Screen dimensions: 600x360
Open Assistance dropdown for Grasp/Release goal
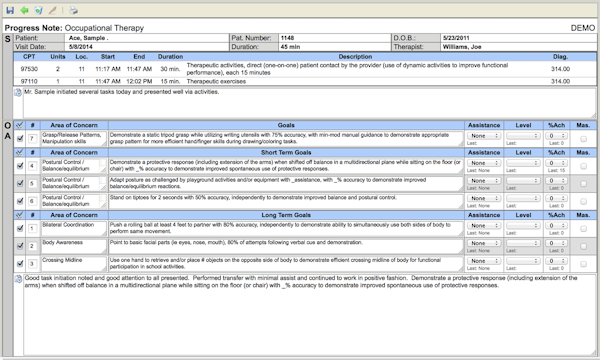coord(484,136)
